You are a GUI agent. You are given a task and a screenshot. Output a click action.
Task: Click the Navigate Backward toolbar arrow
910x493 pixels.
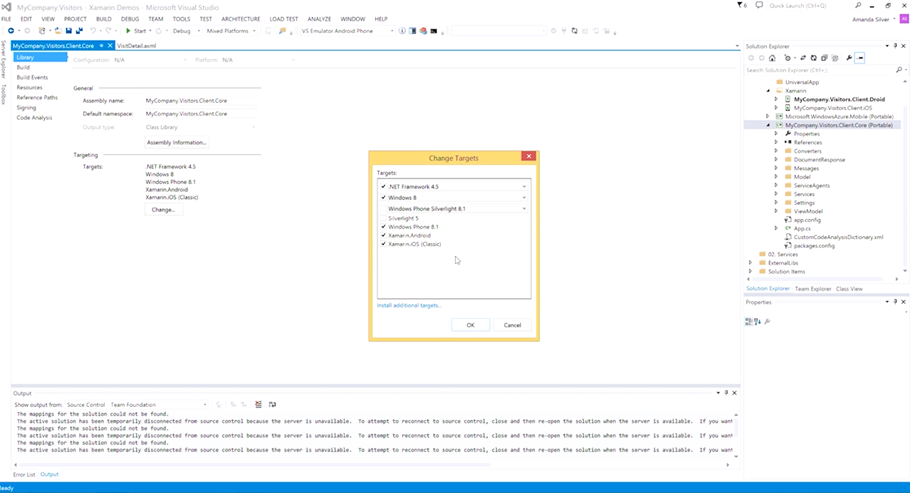[10, 31]
